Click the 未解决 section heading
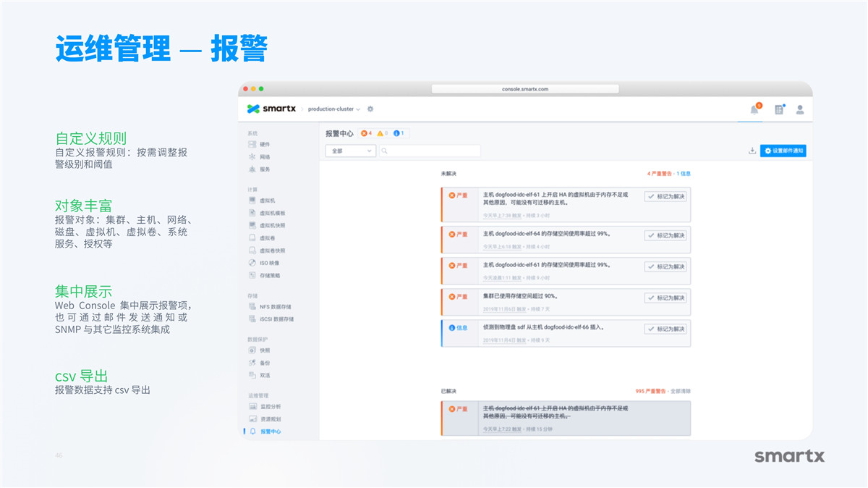The image size is (868, 488). 448,174
